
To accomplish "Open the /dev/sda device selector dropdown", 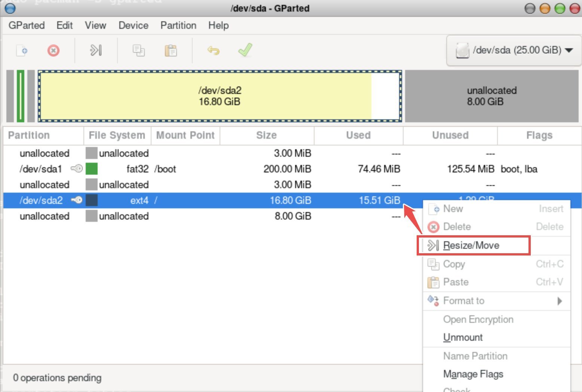I will pos(514,50).
